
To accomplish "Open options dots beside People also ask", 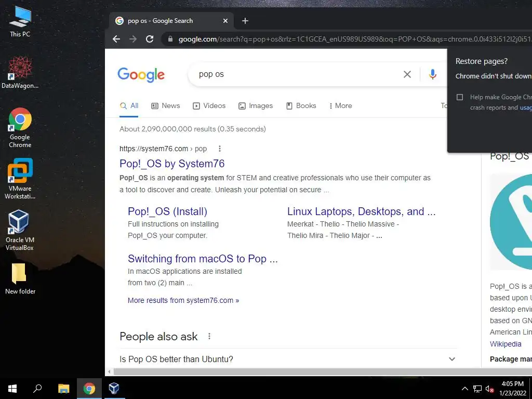I will [x=209, y=336].
